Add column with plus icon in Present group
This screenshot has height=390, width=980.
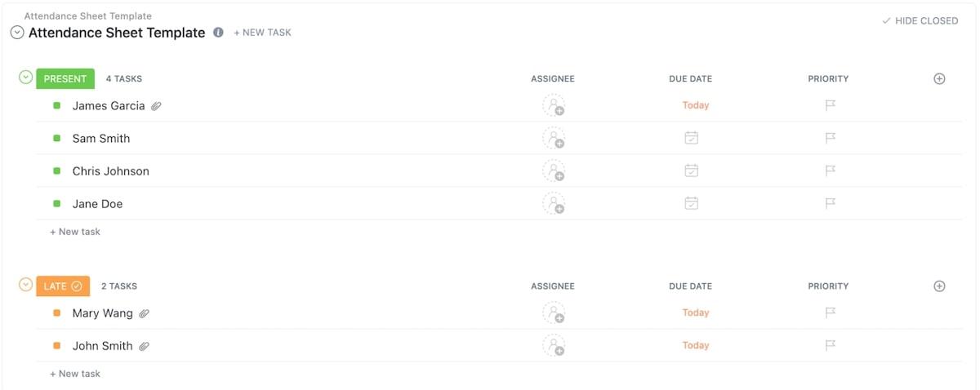pos(939,79)
